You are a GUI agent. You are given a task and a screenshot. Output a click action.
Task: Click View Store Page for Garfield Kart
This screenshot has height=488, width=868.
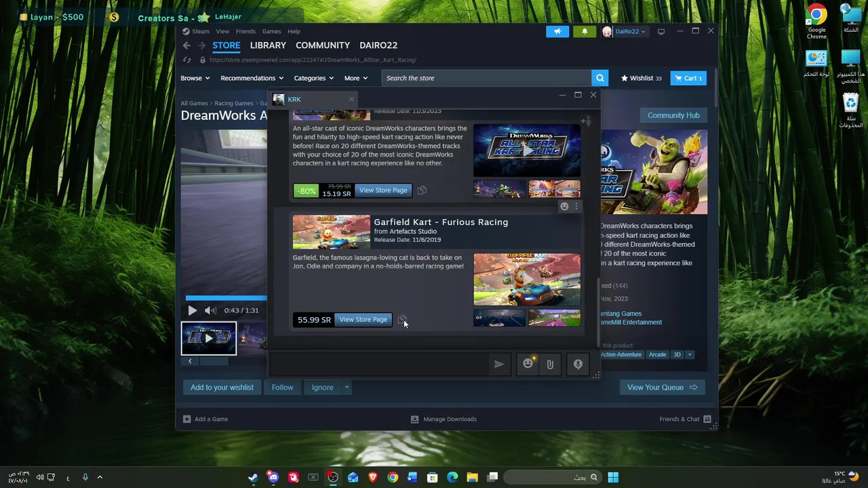(x=363, y=319)
